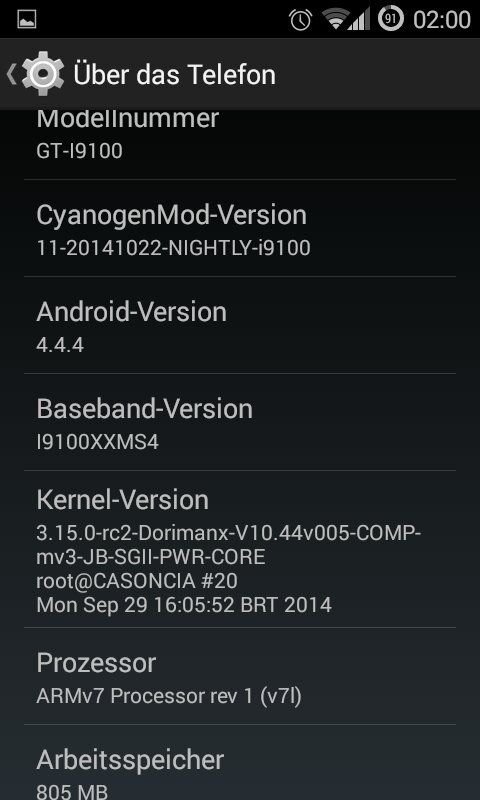Select the Baseband-Version entry

click(240, 422)
